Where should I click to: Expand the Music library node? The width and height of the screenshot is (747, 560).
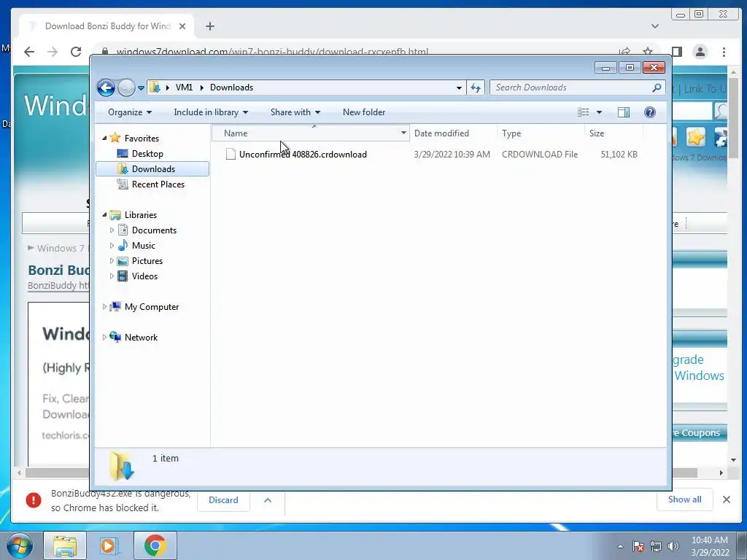click(112, 245)
